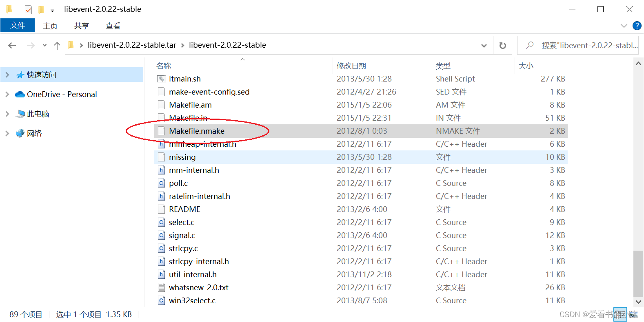This screenshot has width=644, height=322.
Task: Select 网络 in the navigation pane
Action: click(x=34, y=133)
